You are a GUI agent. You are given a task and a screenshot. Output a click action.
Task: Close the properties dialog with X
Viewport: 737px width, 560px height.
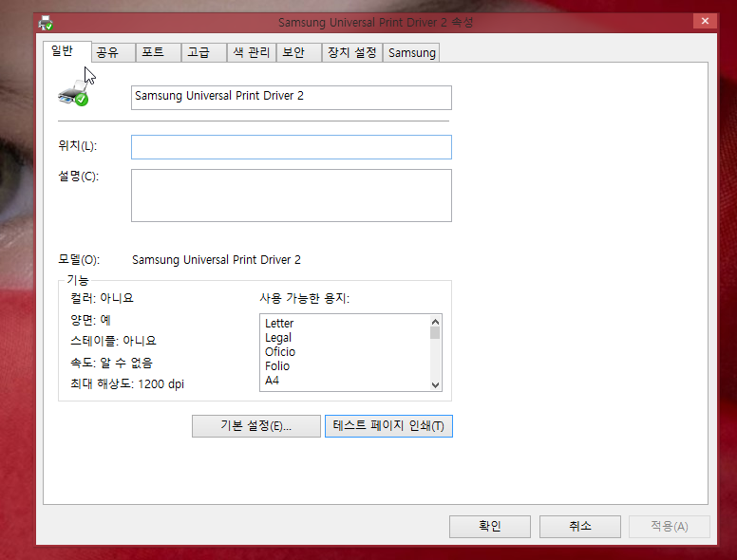point(705,21)
